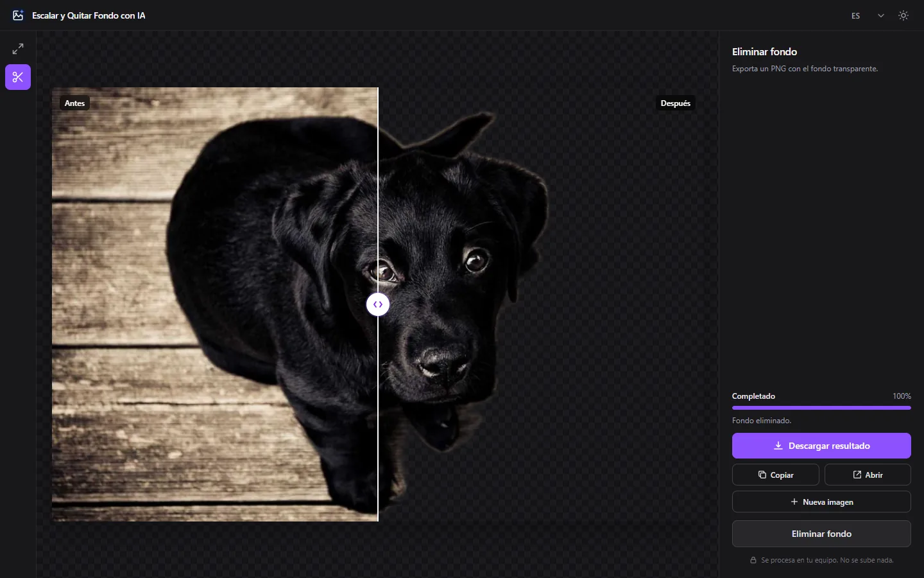Click the 'Se procesa en tu equipo' privacy note
924x578 pixels.
[827, 560]
